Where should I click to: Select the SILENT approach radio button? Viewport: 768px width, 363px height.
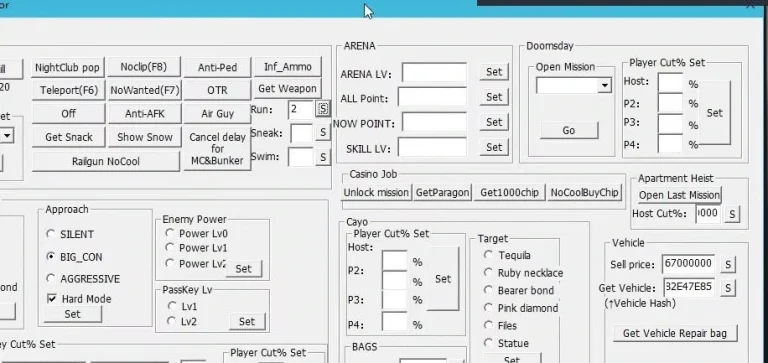(x=51, y=234)
